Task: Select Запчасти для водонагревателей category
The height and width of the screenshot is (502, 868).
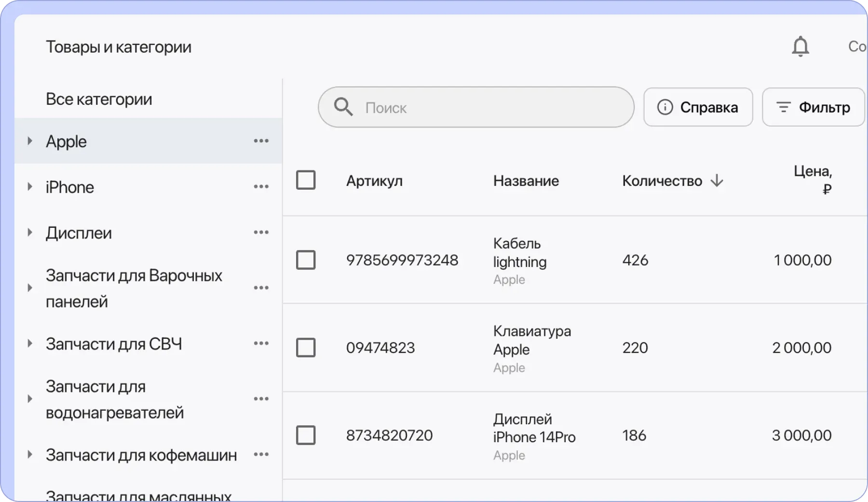Action: (115, 399)
